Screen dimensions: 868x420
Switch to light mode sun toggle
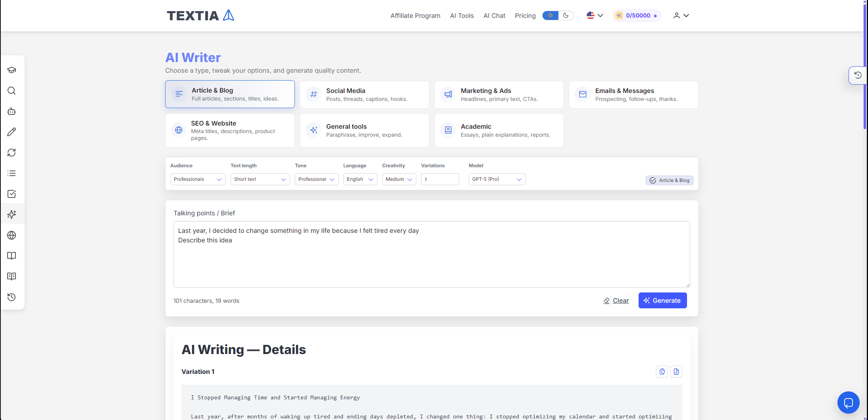pyautogui.click(x=550, y=15)
